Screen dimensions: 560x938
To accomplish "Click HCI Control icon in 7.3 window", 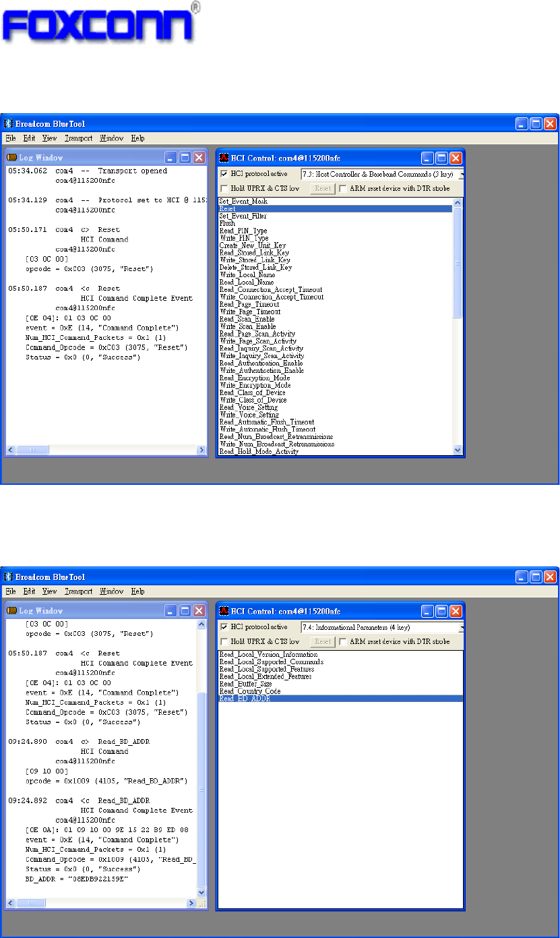I will 224,158.
